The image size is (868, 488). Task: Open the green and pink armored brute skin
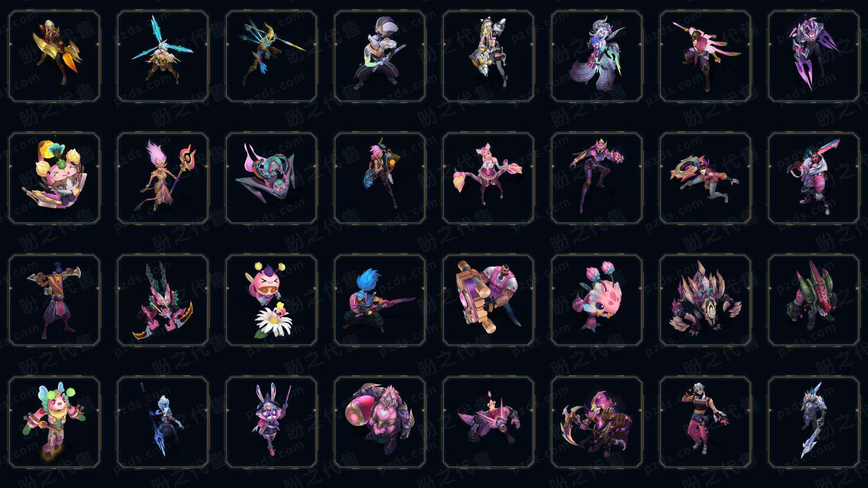coord(814,300)
